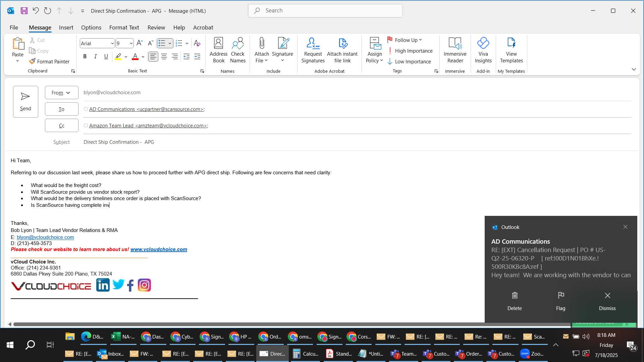This screenshot has height=362, width=644.
Task: Decrease font size with the shrink font icon
Action: coord(151,43)
